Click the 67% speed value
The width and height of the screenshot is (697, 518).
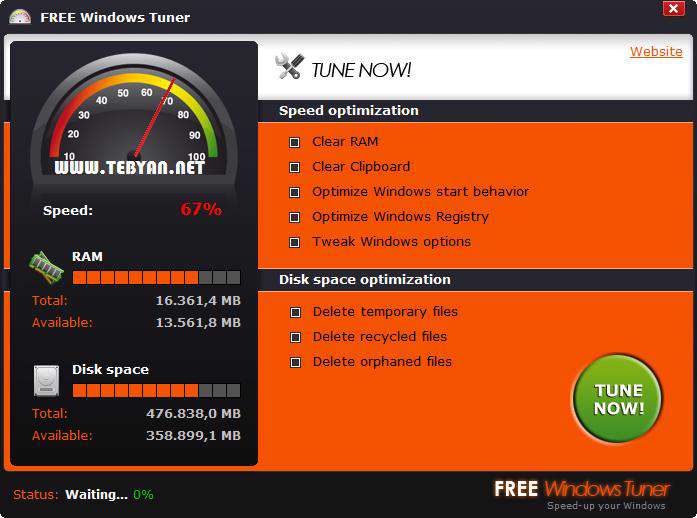click(x=201, y=209)
